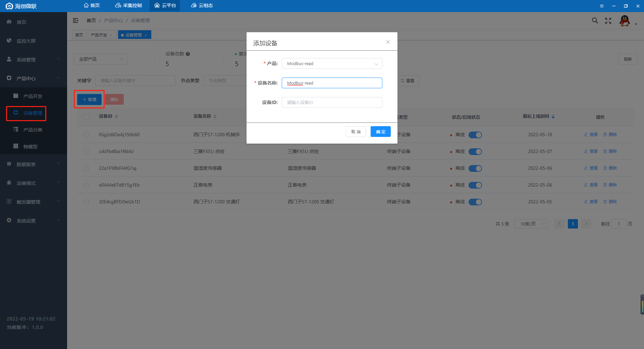Sort by 设备ID column arrows

[x=116, y=116]
